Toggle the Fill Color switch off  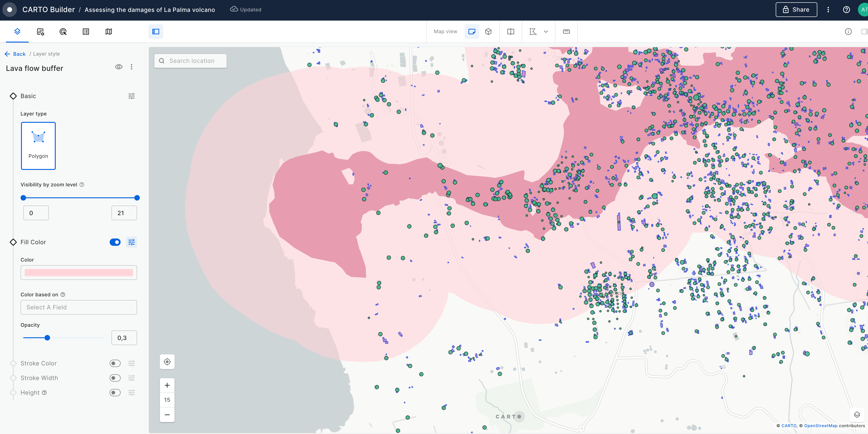tap(115, 242)
